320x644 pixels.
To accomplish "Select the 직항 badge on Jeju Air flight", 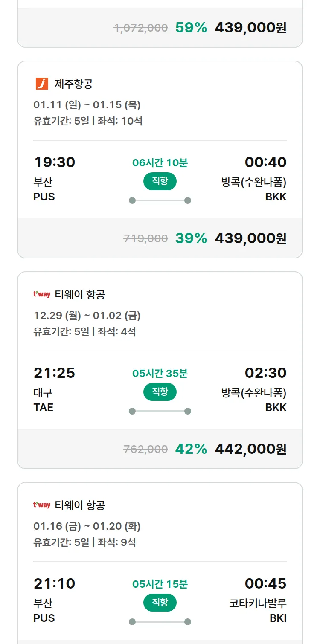I will pyautogui.click(x=160, y=181).
